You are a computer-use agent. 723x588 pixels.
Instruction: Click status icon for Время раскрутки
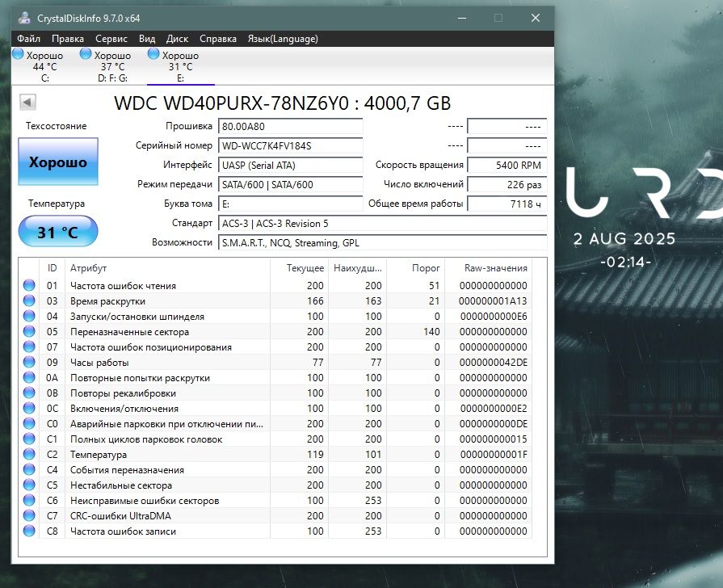[29, 300]
